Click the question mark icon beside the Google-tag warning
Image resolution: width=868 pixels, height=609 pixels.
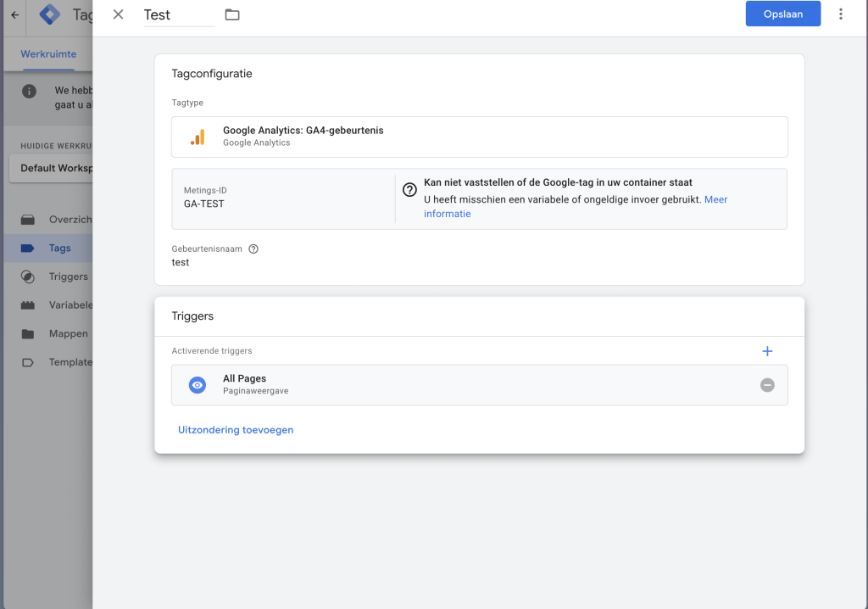(409, 190)
